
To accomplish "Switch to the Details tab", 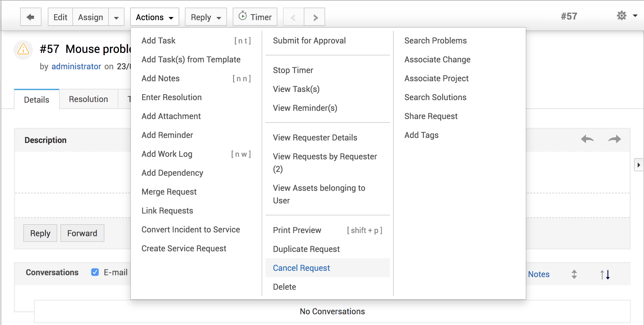I will click(37, 100).
